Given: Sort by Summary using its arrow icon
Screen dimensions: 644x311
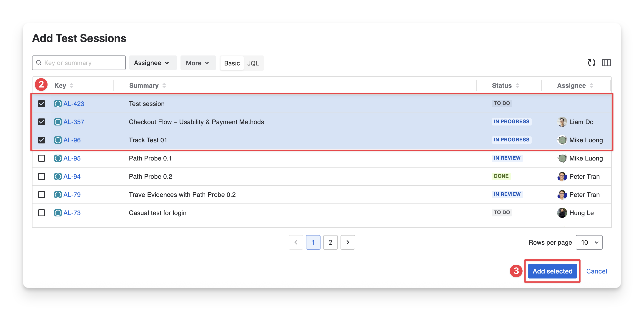Looking at the screenshot, I should click(x=164, y=85).
